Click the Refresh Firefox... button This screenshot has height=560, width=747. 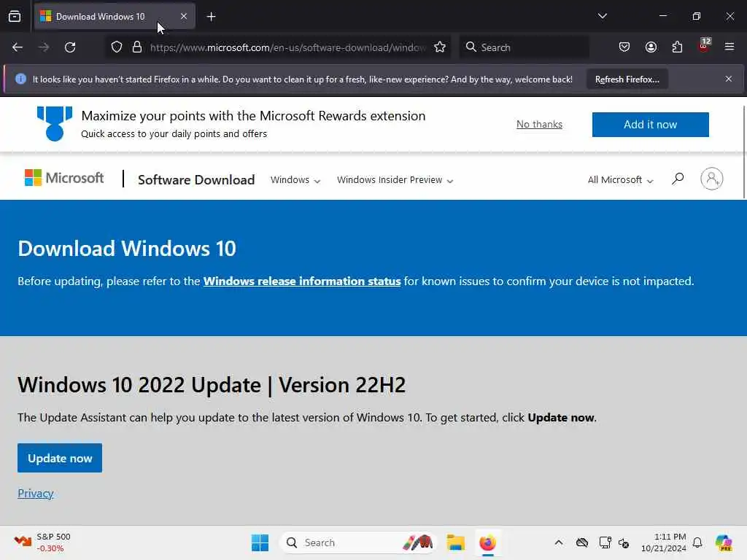pos(627,79)
